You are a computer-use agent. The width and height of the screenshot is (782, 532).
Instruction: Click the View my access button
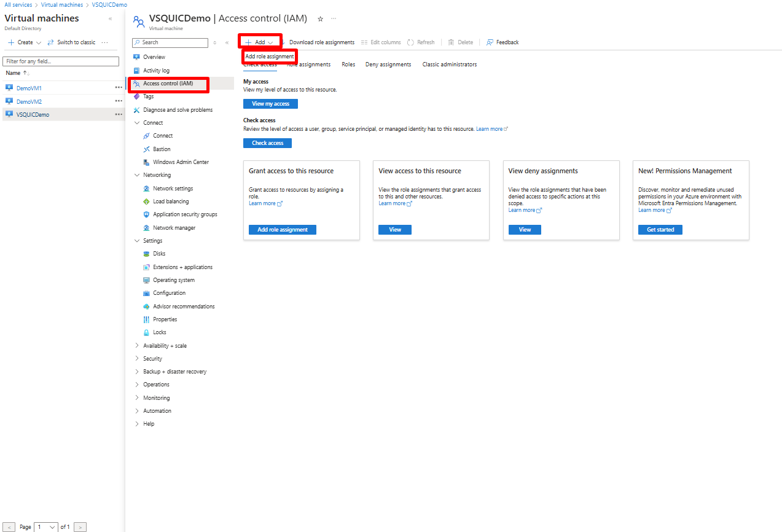click(270, 104)
